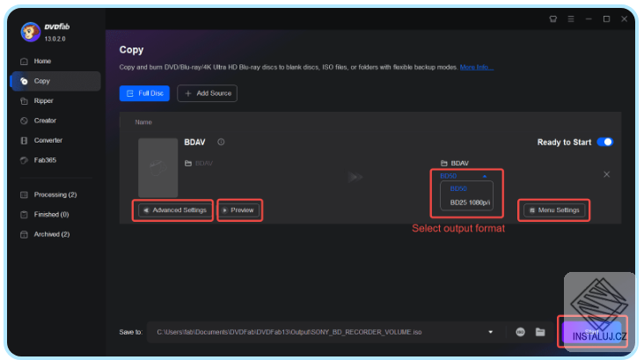Image resolution: width=644 pixels, height=360 pixels.
Task: Select folder output icon near Save to
Action: (x=540, y=332)
